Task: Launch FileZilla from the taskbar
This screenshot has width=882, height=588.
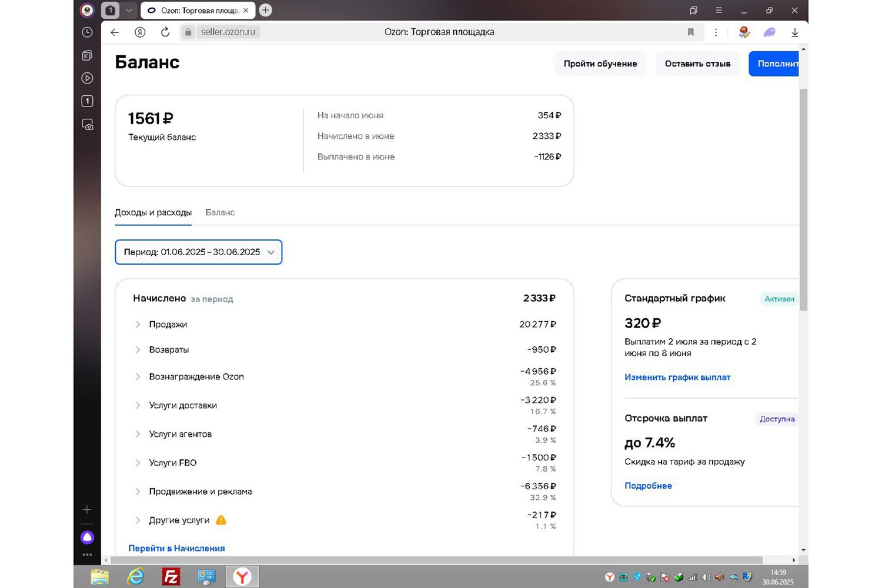Action: click(171, 577)
